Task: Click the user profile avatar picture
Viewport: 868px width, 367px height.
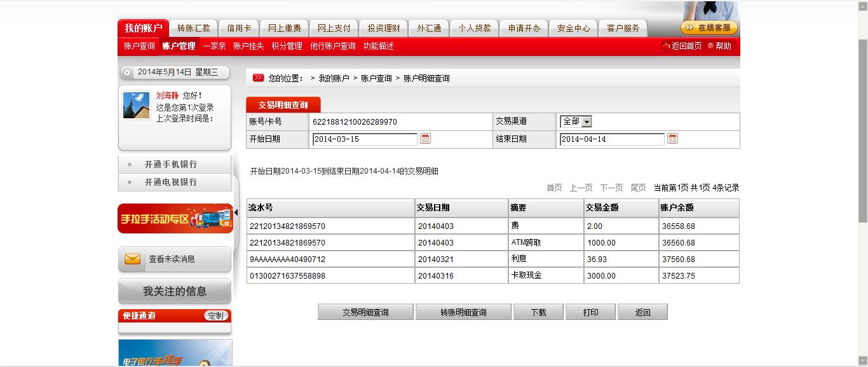Action: (136, 106)
